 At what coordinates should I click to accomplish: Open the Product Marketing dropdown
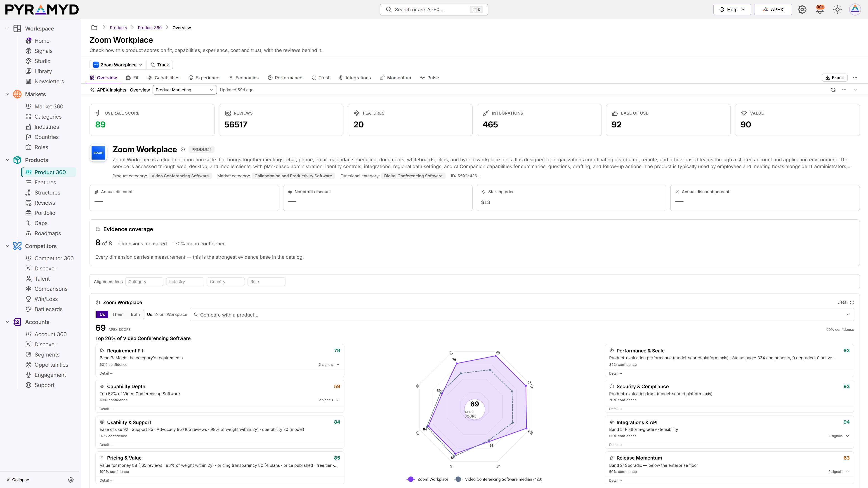pyautogui.click(x=184, y=90)
